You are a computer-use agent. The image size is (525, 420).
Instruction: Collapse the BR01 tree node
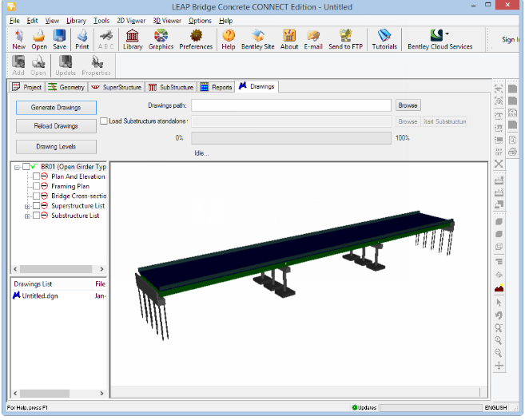(x=17, y=168)
